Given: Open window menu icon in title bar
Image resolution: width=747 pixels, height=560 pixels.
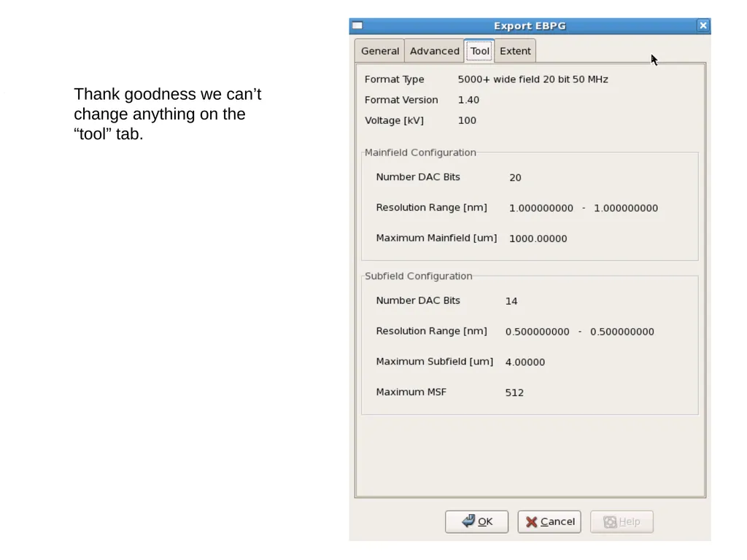Looking at the screenshot, I should click(357, 26).
